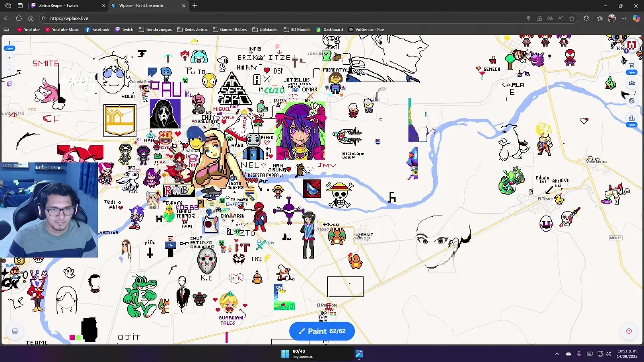Open the Edge settings and more menu
The width and height of the screenshot is (644, 362).
click(x=624, y=18)
